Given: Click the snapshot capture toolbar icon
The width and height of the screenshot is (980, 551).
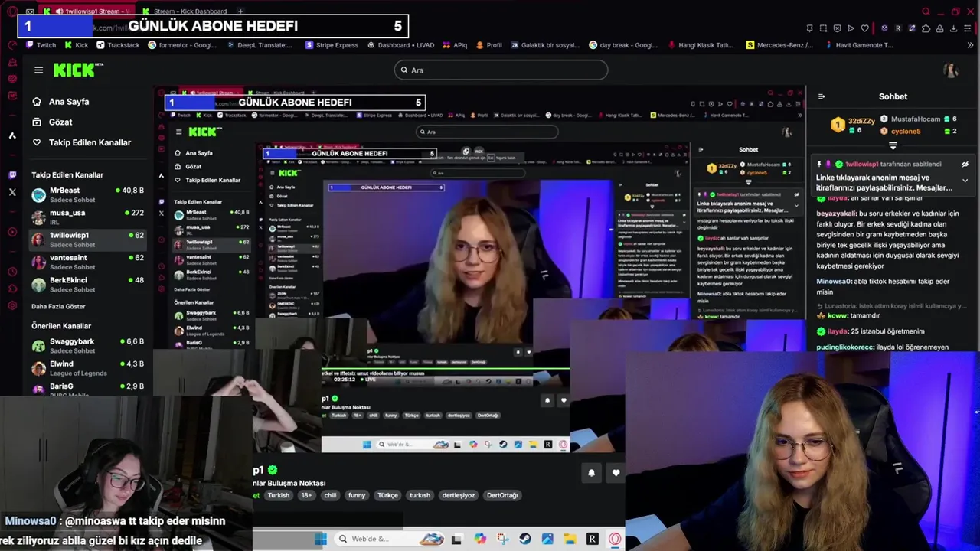Looking at the screenshot, I should [823, 28].
